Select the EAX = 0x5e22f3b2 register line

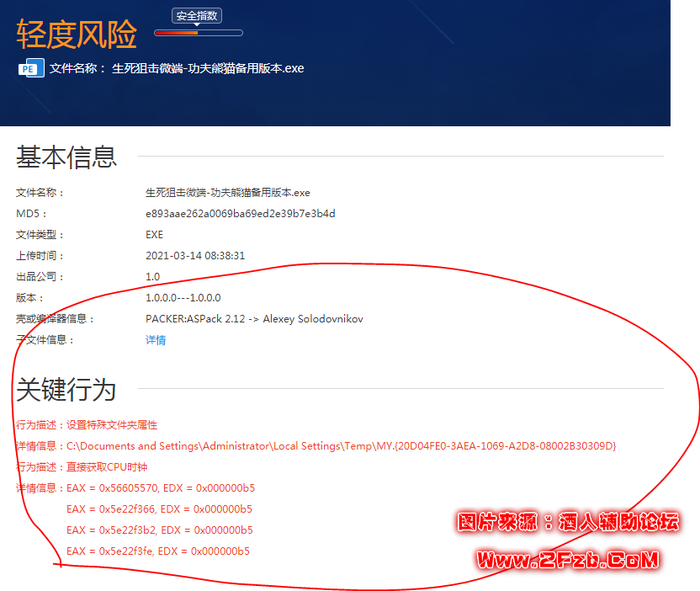click(160, 530)
